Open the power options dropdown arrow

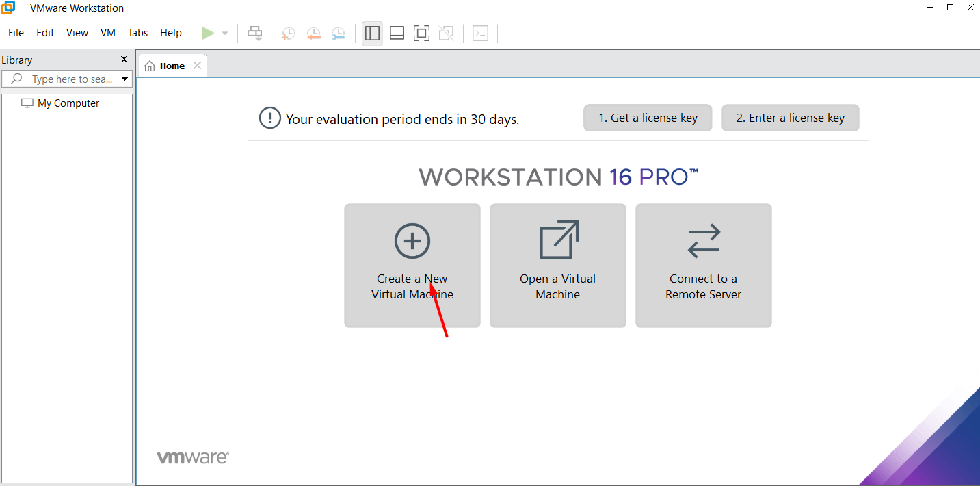point(224,33)
